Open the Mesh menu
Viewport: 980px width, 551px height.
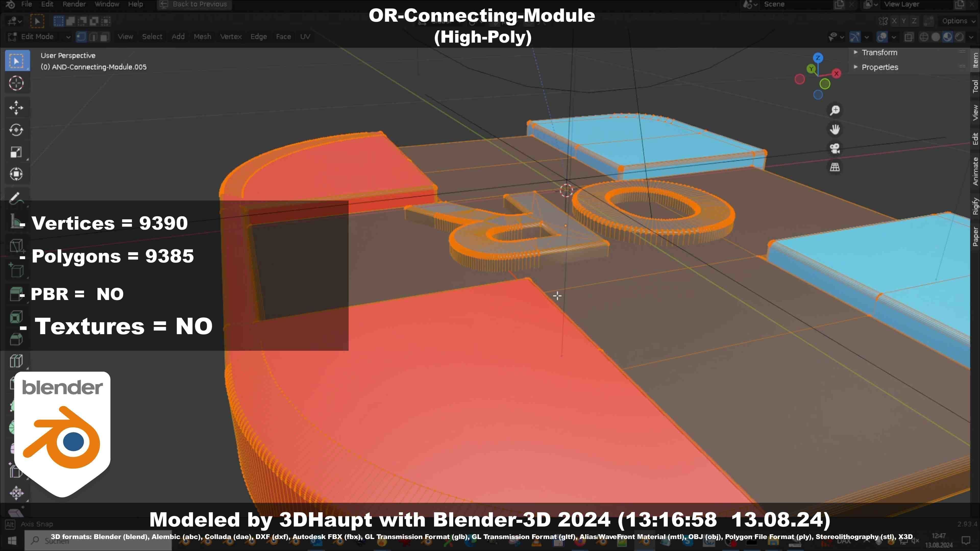[202, 37]
